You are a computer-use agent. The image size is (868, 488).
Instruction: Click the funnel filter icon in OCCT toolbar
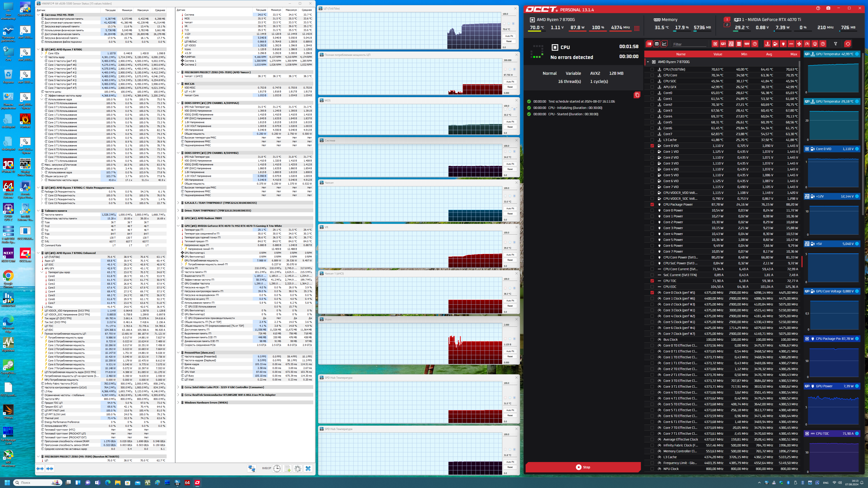point(835,44)
